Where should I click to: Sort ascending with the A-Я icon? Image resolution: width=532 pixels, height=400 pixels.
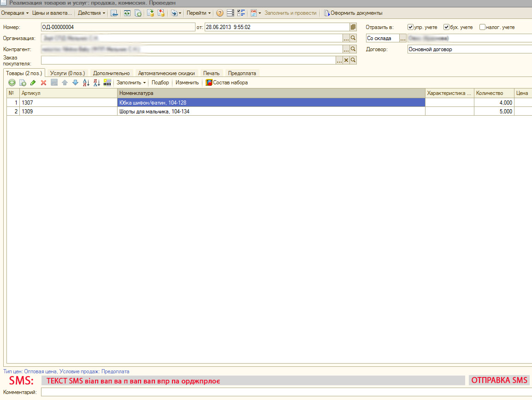pyautogui.click(x=86, y=83)
